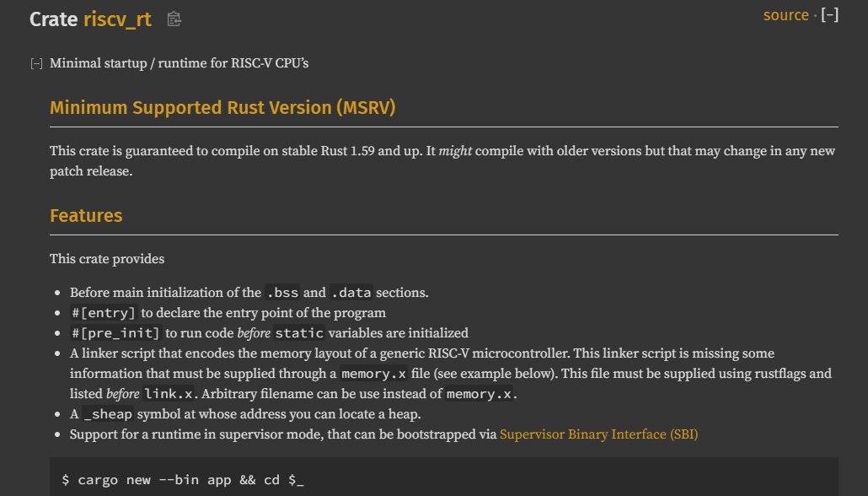Image resolution: width=868 pixels, height=496 pixels.
Task: Click the cargo new command code block
Action: point(183,480)
